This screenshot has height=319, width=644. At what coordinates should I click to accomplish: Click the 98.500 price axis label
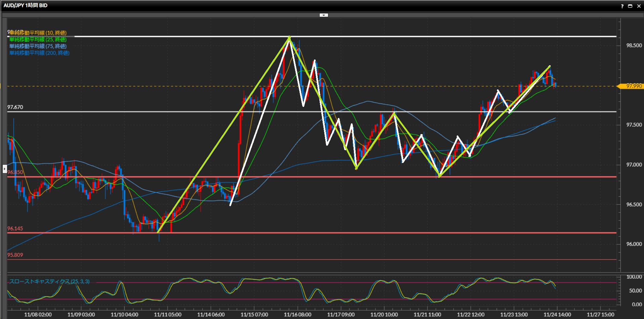634,45
